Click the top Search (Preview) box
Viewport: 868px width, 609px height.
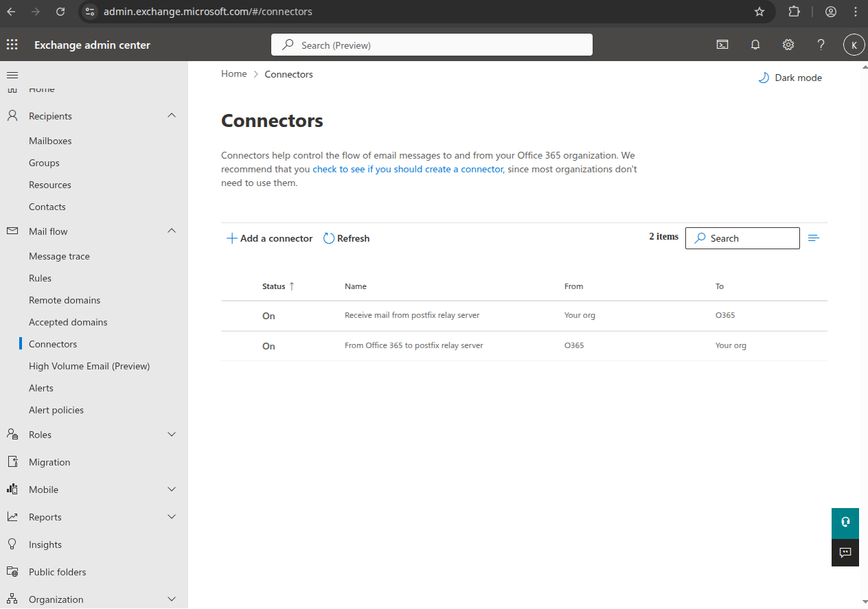tap(432, 45)
